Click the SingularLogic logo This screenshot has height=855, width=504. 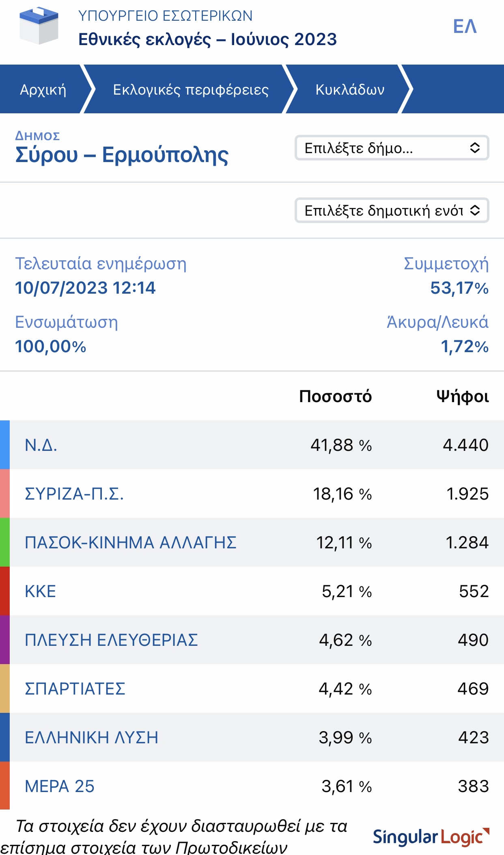[431, 837]
